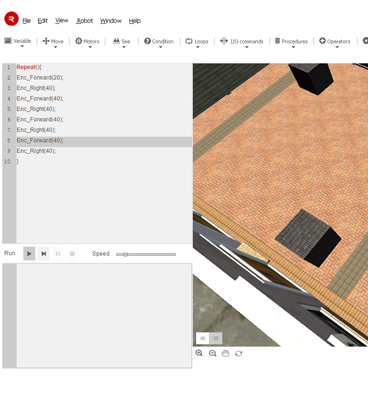Click the Variable toolbar label
The image size is (368, 407).
(22, 41)
